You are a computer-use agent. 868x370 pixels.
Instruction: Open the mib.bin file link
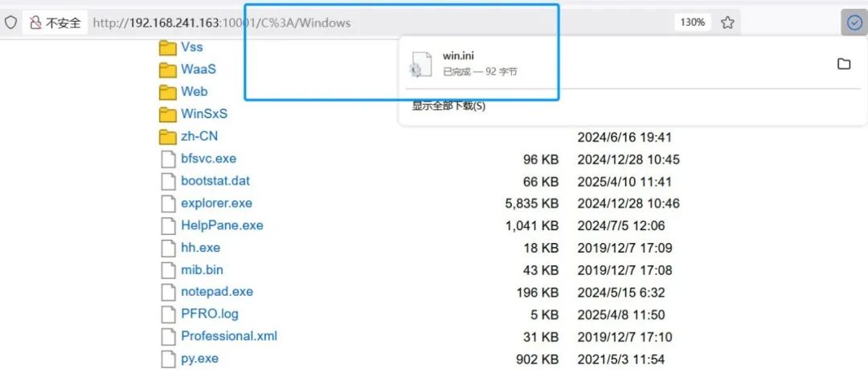point(202,269)
